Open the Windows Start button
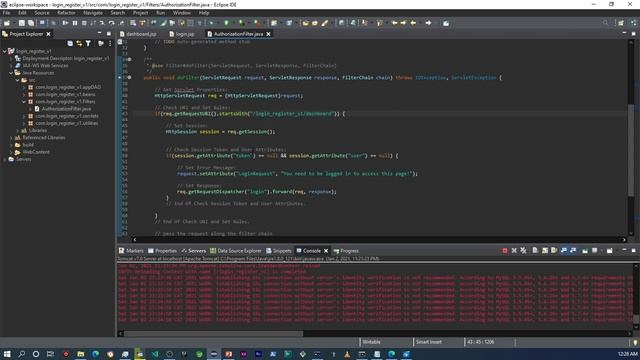This screenshot has height=360, width=640. [7, 354]
